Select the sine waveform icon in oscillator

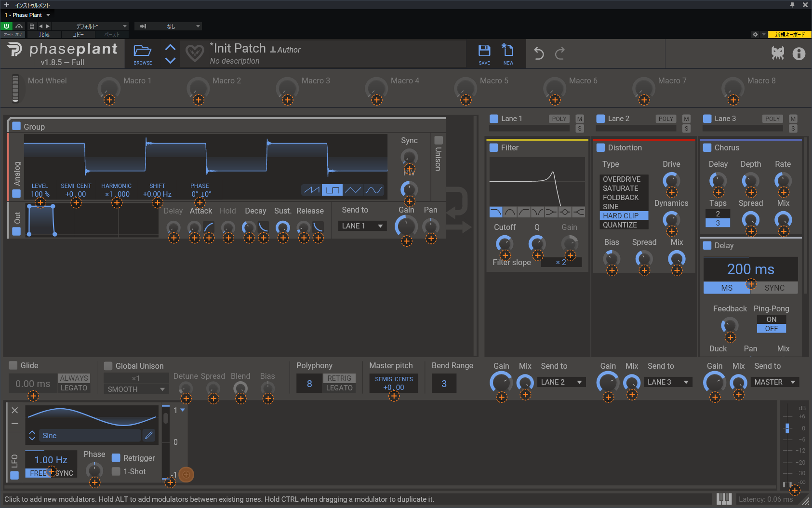[373, 190]
